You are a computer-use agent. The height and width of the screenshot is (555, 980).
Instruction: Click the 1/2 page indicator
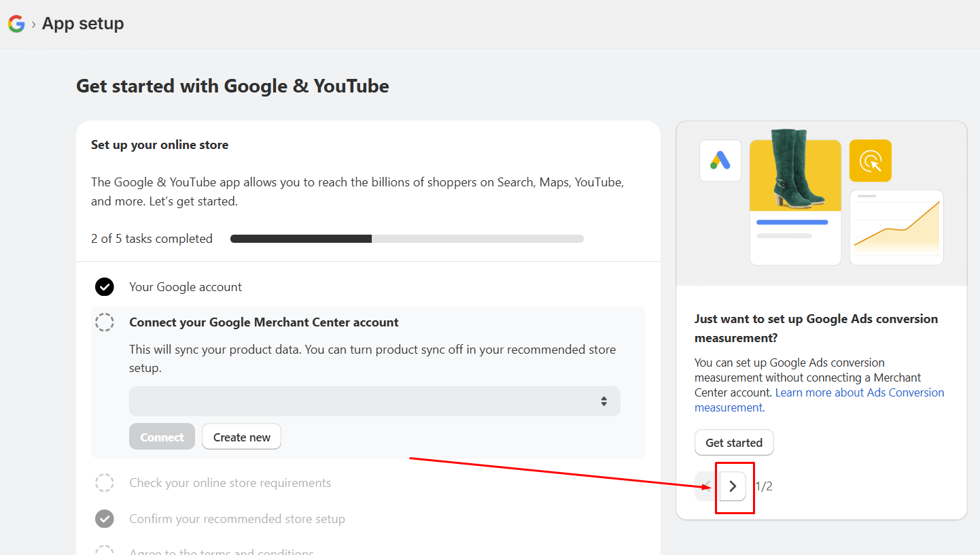point(765,486)
